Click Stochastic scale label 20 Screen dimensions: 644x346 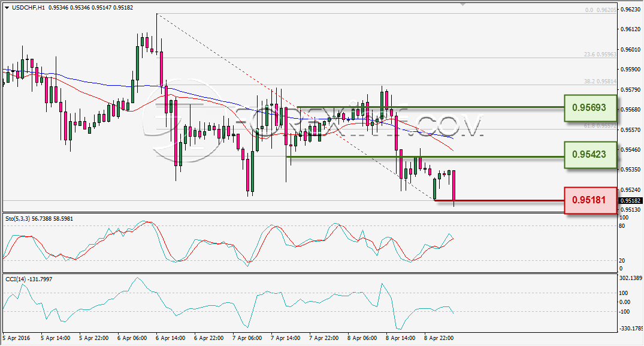coord(622,260)
